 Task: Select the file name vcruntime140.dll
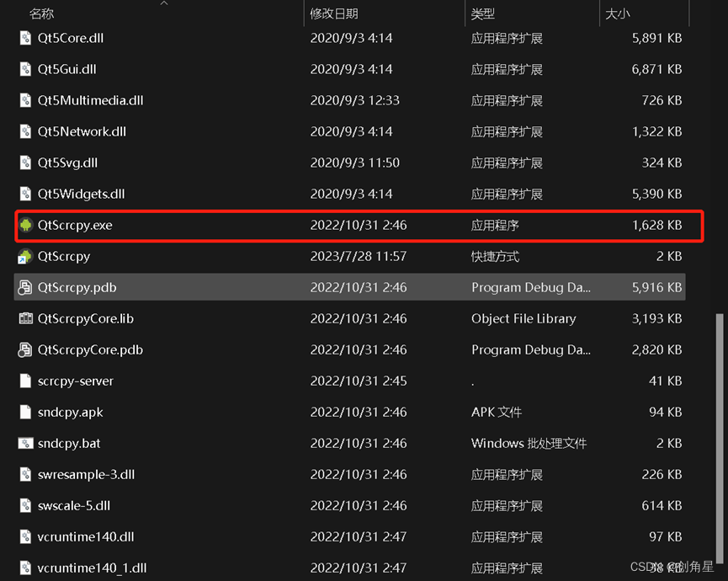pos(86,537)
